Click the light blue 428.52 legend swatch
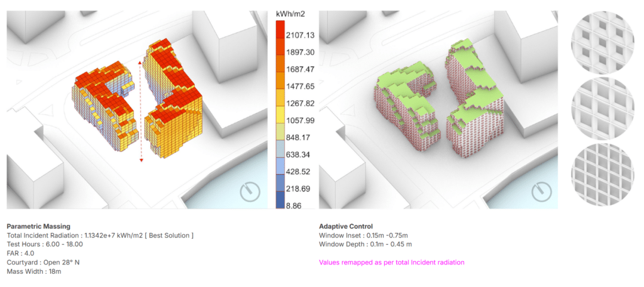Screen dimensions: 644x287 282,171
